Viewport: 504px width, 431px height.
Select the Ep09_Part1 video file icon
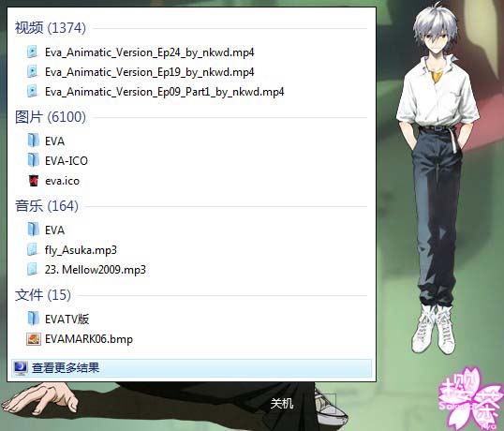click(33, 91)
